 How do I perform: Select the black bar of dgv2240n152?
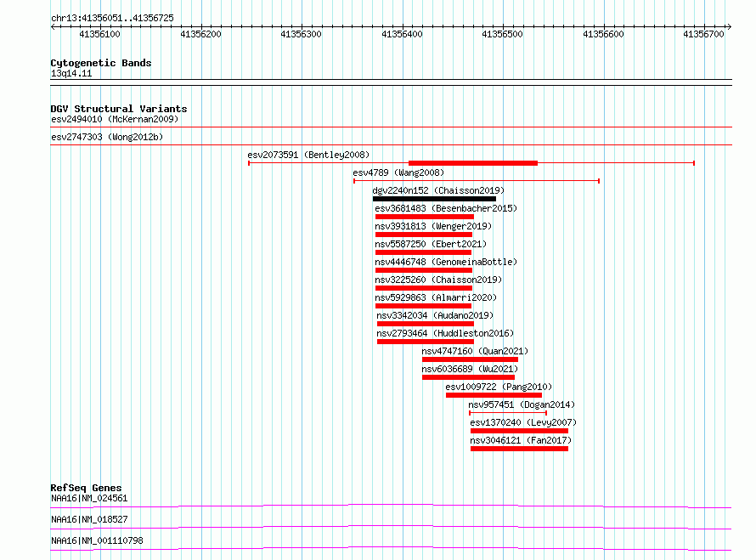(434, 199)
